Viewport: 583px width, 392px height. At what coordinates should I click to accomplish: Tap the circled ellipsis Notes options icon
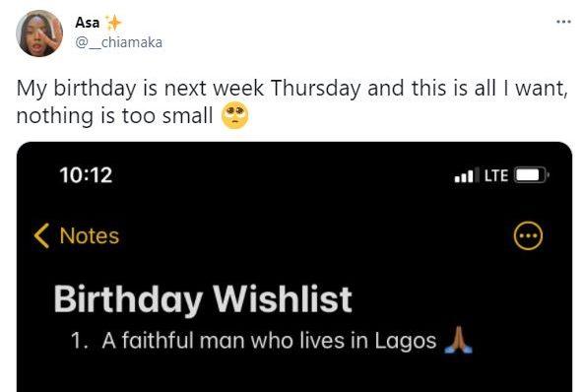pos(528,235)
